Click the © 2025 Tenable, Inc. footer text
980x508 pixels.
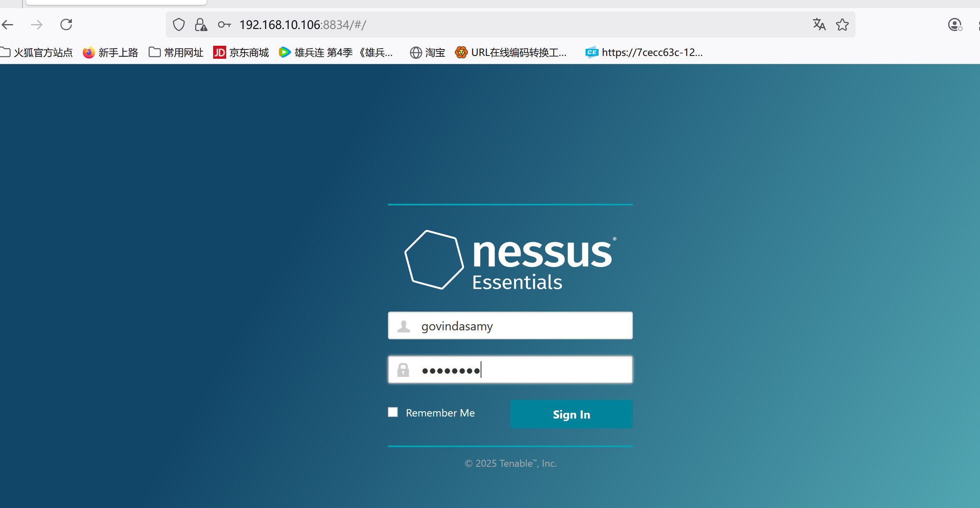click(x=510, y=463)
